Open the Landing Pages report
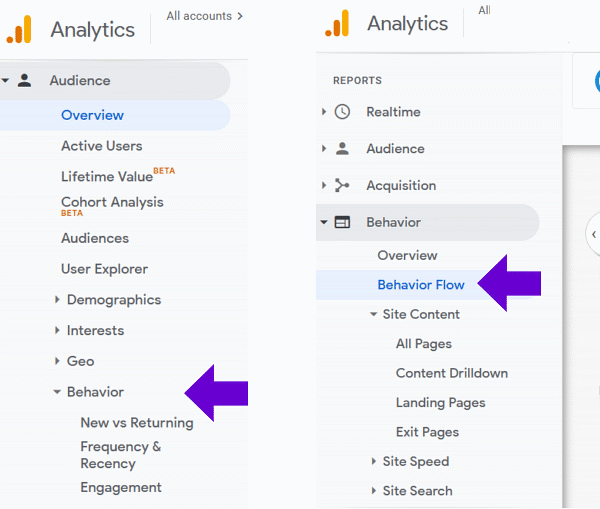Screen dimensions: 600x509 point(440,403)
